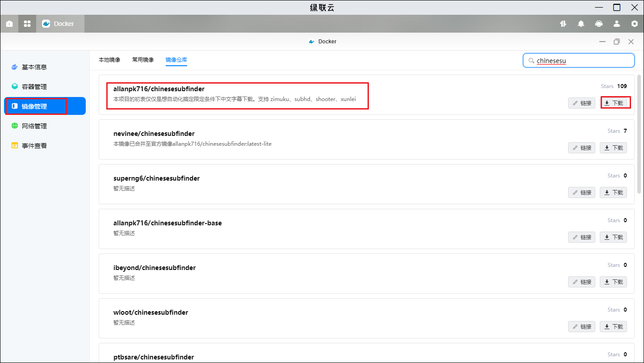Screen dimensions: 644x363
Task: Open 网络管理 in sidebar
Action: pyautogui.click(x=34, y=126)
